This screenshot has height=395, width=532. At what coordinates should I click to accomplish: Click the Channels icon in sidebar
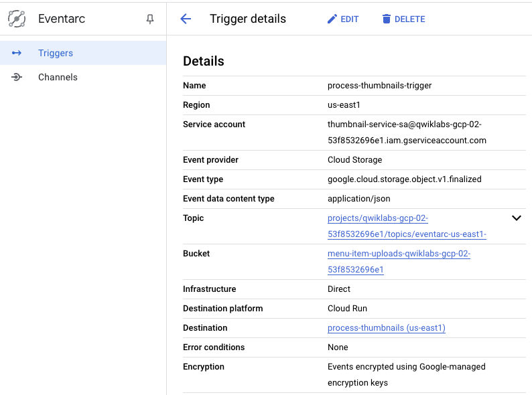point(17,77)
